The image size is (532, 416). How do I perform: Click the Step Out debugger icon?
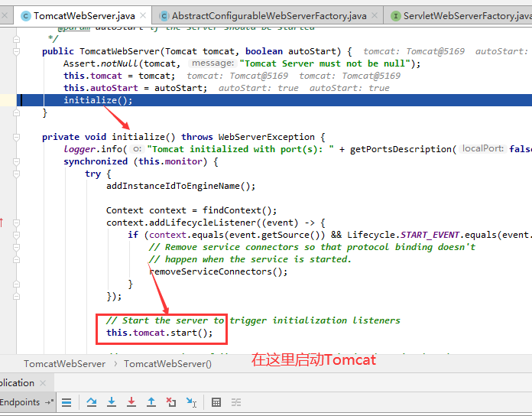pyautogui.click(x=151, y=402)
